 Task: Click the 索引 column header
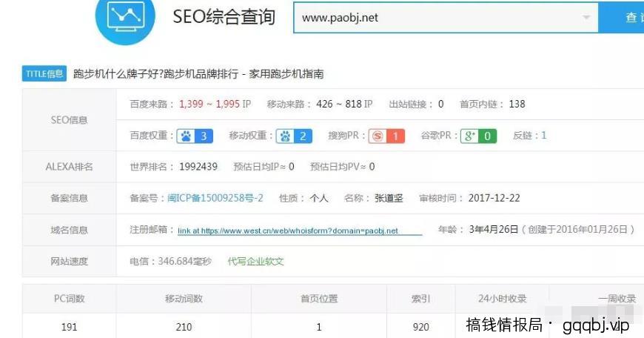pos(421,299)
